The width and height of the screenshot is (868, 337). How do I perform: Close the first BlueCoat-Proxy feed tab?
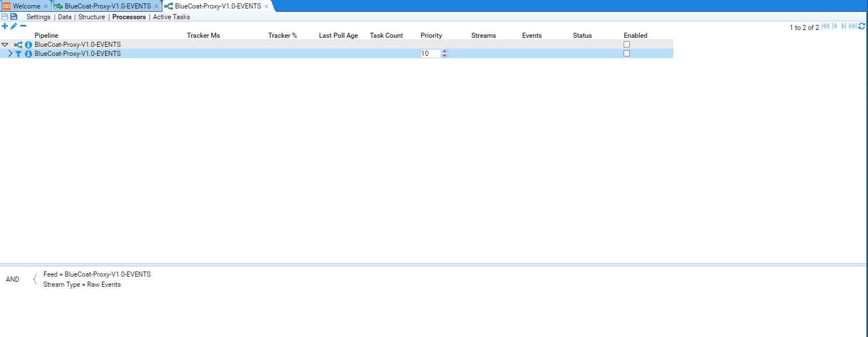pos(156,6)
